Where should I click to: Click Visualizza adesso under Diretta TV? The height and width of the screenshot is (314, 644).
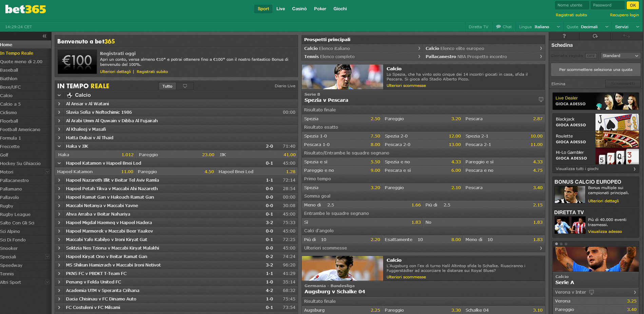pyautogui.click(x=605, y=232)
